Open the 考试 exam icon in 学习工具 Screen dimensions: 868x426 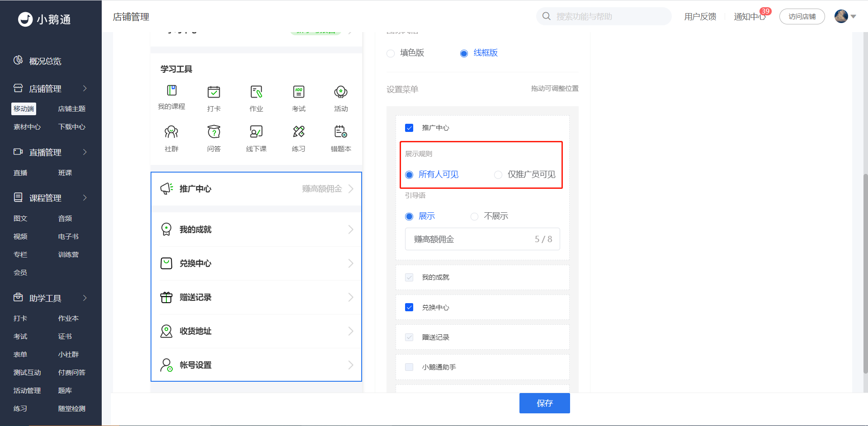click(298, 92)
